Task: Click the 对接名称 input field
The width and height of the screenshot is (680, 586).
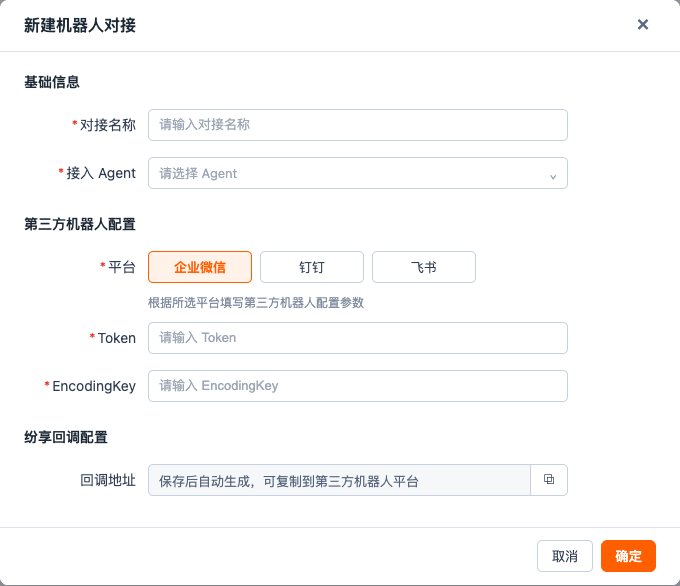Action: 358,125
